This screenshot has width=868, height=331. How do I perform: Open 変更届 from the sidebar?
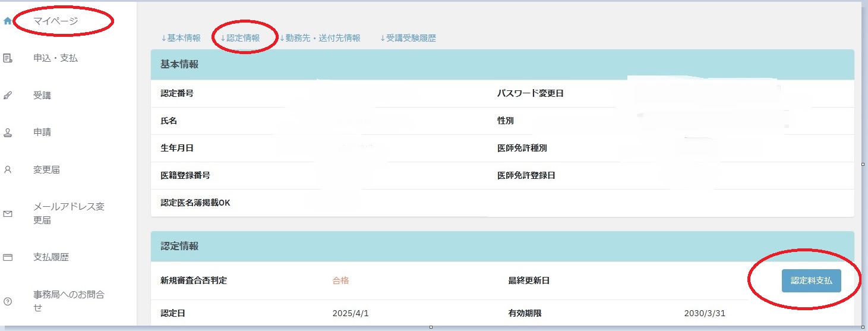(46, 169)
